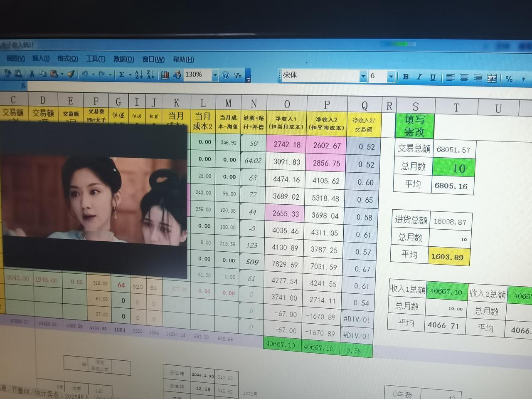Image resolution: width=532 pixels, height=399 pixels.
Task: Open the Chart Wizard icon
Action: [165, 75]
